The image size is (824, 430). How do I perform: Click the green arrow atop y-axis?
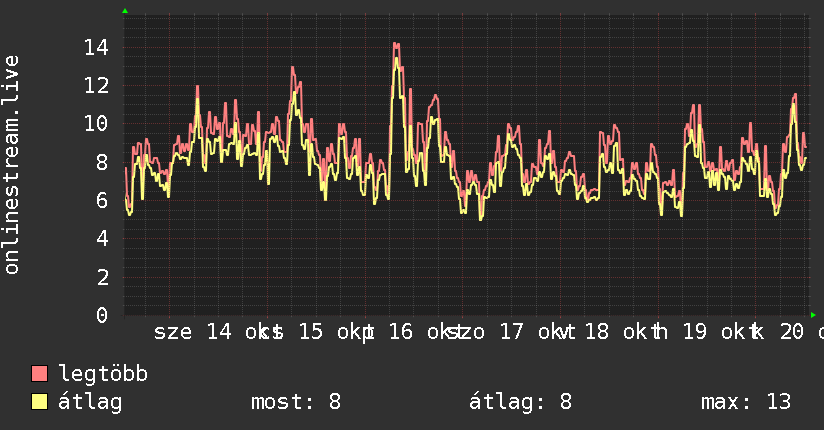click(x=125, y=11)
